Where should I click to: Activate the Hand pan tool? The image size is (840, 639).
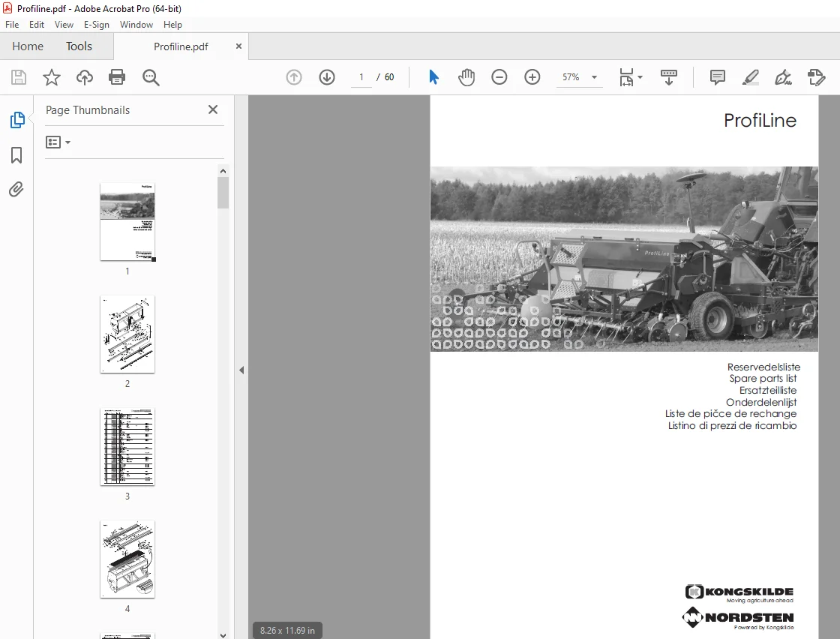click(466, 77)
